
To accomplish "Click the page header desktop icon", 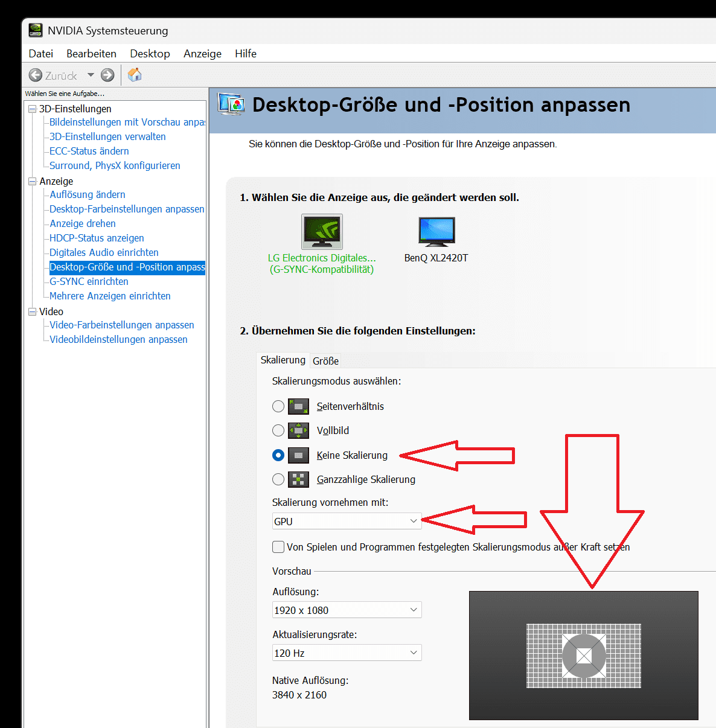I will pos(231,104).
